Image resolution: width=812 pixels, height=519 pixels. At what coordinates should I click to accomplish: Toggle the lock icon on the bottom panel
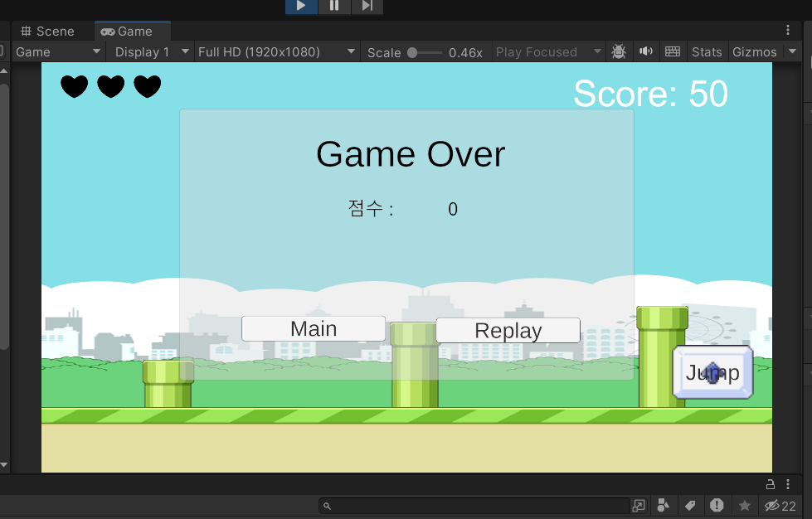pyautogui.click(x=770, y=484)
